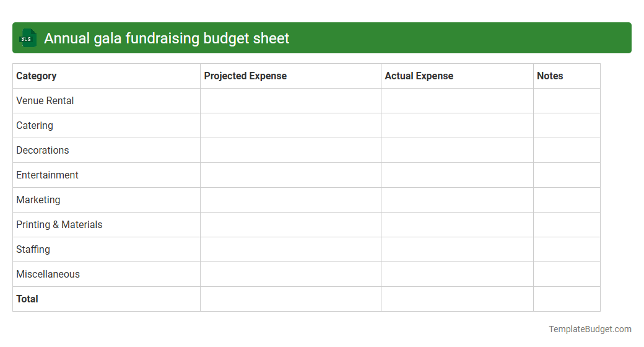Click Notes cell for Decorations
The height and width of the screenshot is (347, 644).
tap(567, 151)
